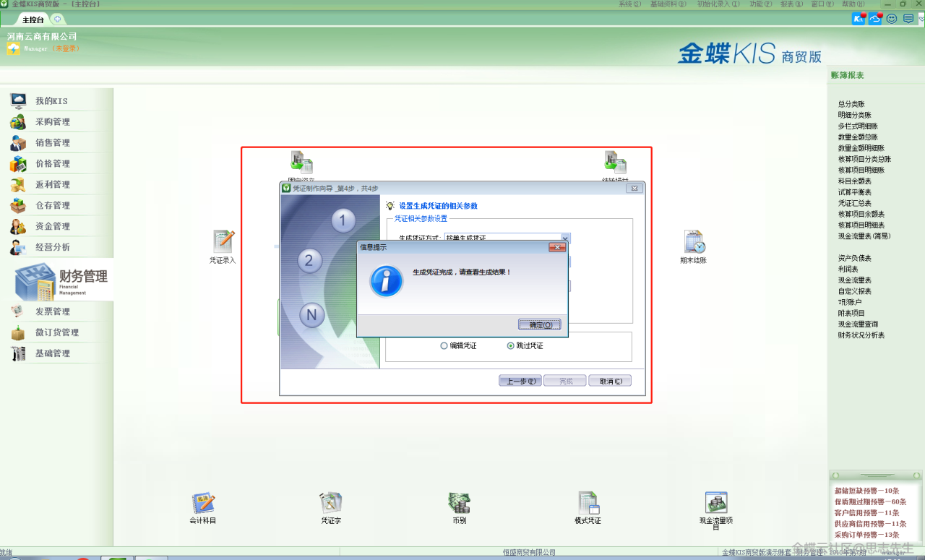Add a new tab next to 主控台
Screen dimensions: 925x560
click(x=57, y=20)
